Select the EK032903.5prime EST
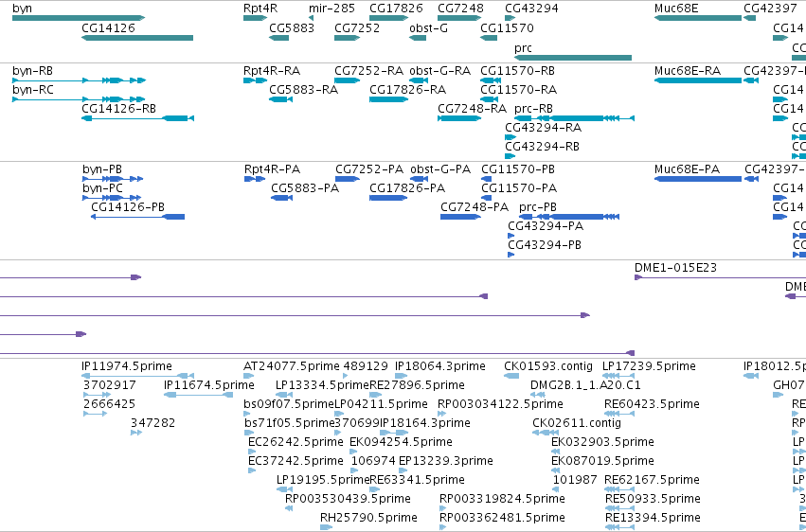 click(556, 452)
